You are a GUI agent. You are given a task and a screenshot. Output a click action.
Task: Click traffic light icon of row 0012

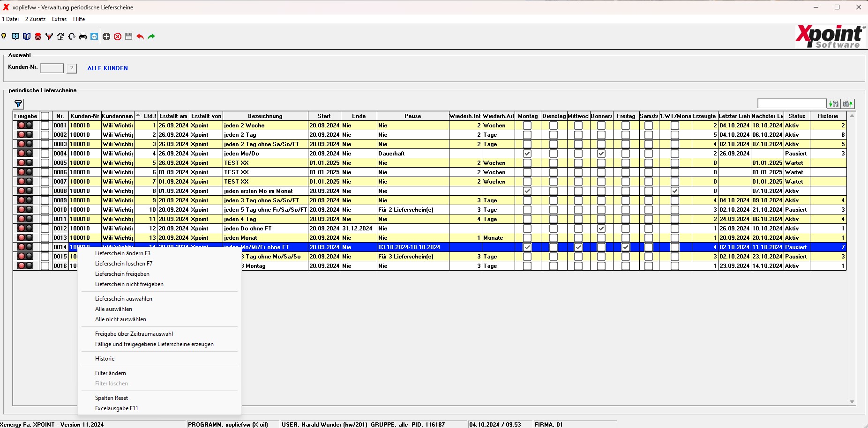tap(25, 228)
